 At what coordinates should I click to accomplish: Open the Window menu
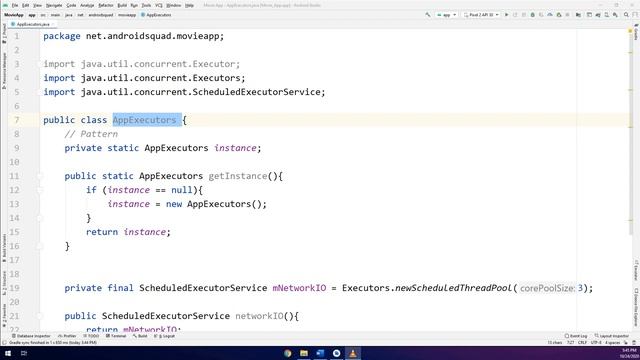(x=173, y=5)
